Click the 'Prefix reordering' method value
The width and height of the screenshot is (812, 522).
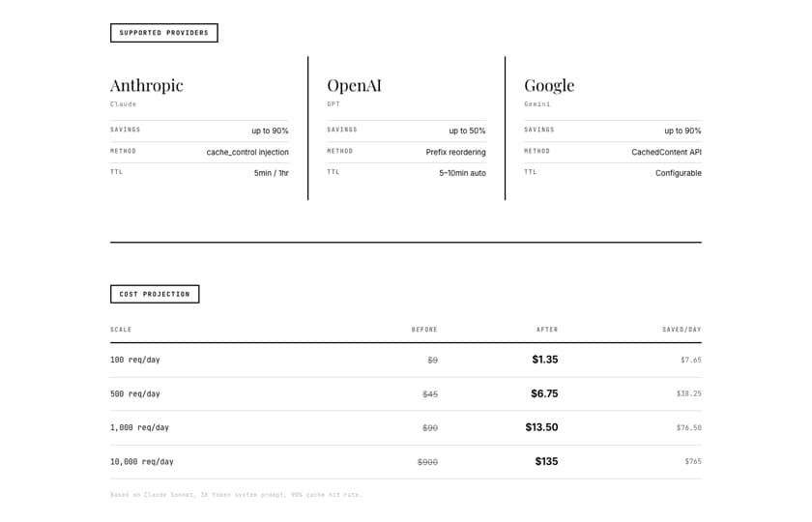[x=455, y=153]
